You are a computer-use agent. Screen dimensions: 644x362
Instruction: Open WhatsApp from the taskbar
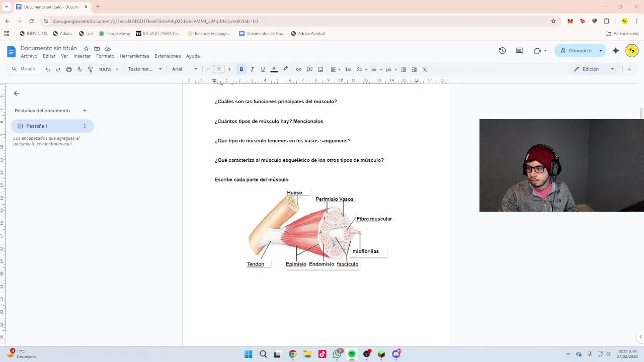tap(337, 354)
